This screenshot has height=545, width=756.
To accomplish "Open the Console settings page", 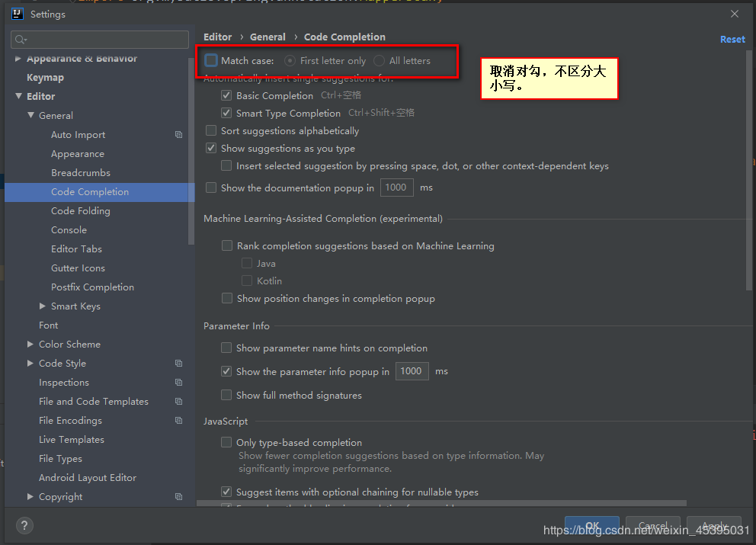I will click(69, 230).
